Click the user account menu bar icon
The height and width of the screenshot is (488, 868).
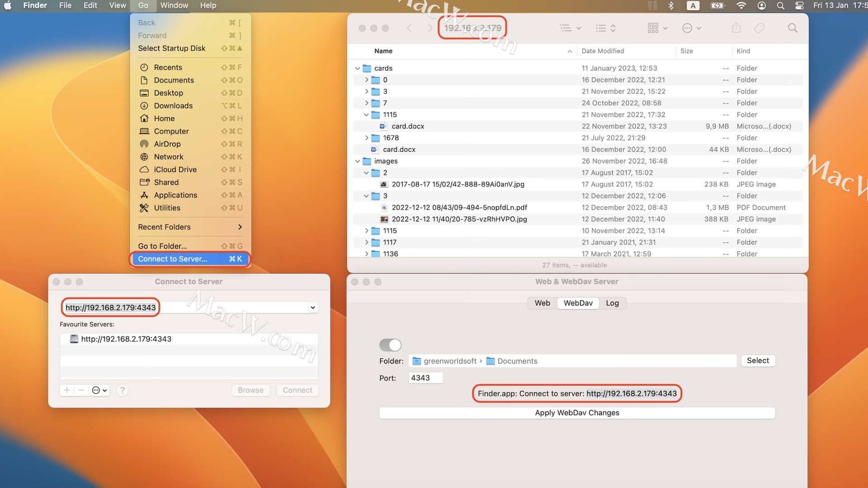pos(762,5)
